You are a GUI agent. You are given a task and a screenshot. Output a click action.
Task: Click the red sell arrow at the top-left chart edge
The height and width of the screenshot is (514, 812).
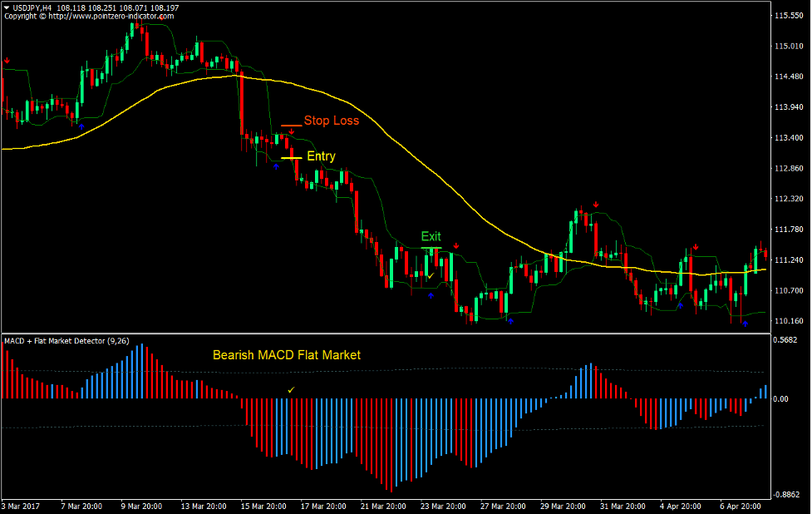click(x=8, y=60)
